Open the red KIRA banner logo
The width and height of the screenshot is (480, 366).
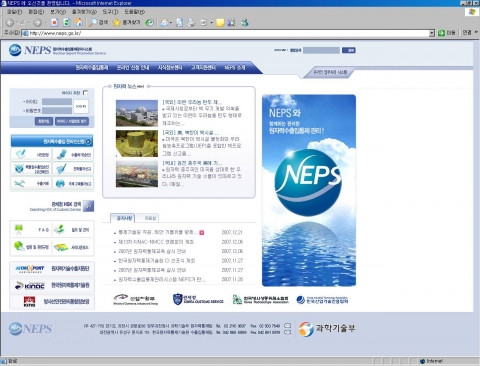coord(30,301)
